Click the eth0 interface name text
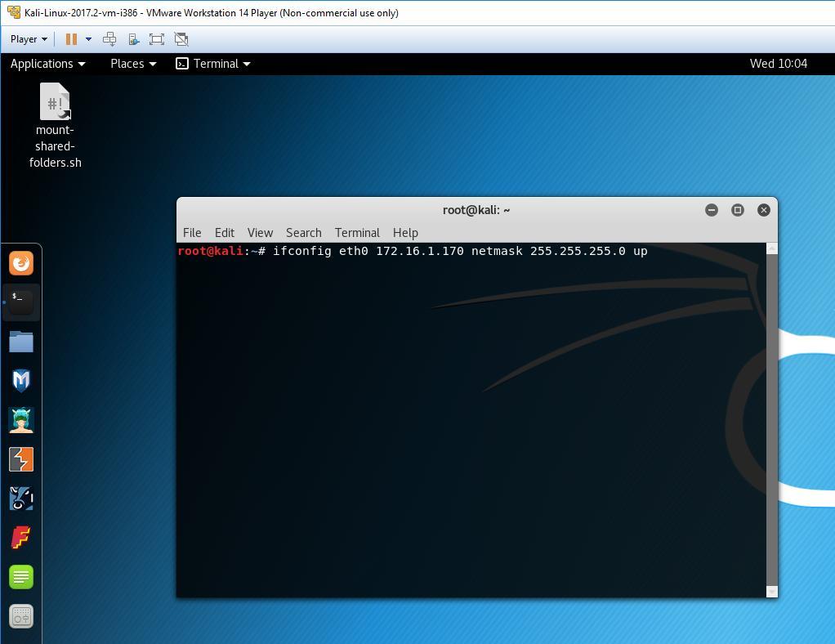The image size is (835, 644). pos(354,251)
